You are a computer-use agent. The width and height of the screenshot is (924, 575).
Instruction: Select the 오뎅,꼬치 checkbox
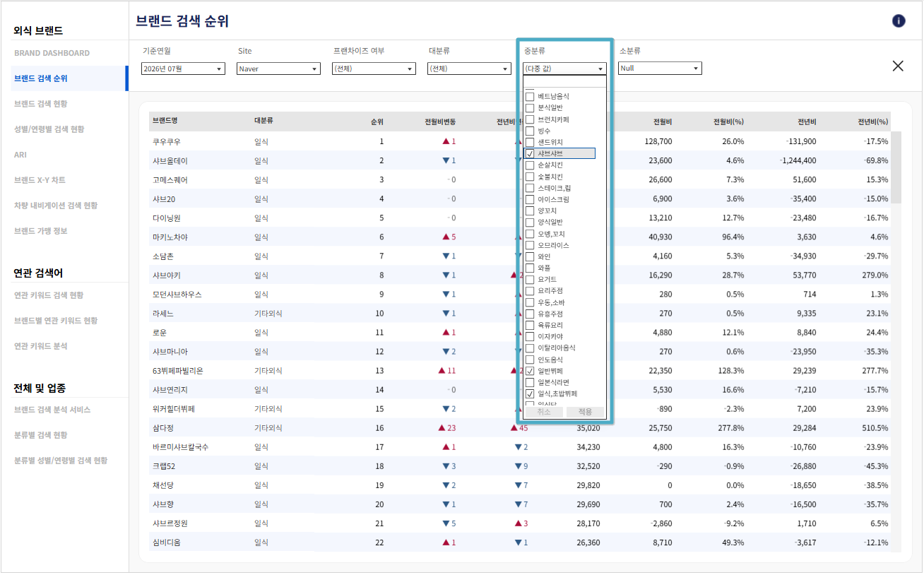tap(530, 234)
